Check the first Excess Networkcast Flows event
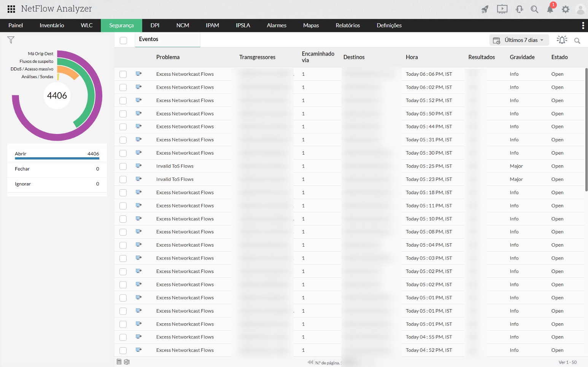This screenshot has height=367, width=588. pos(123,74)
